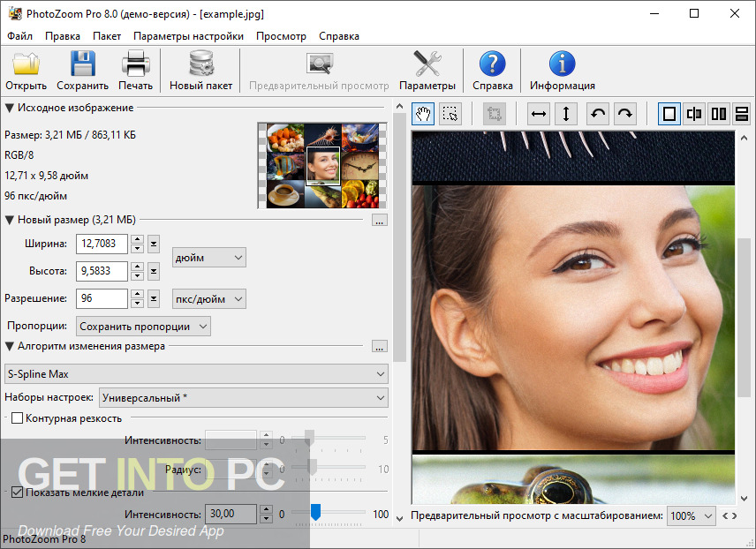Viewport: 756px width, 549px height.
Task: Open the Справка question mark icon
Action: (492, 64)
